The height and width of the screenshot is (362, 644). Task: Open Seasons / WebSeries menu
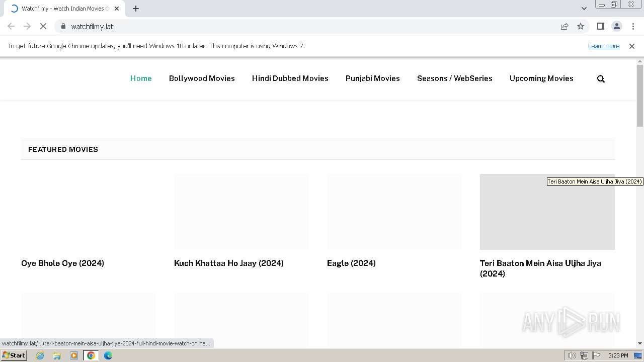(x=455, y=78)
